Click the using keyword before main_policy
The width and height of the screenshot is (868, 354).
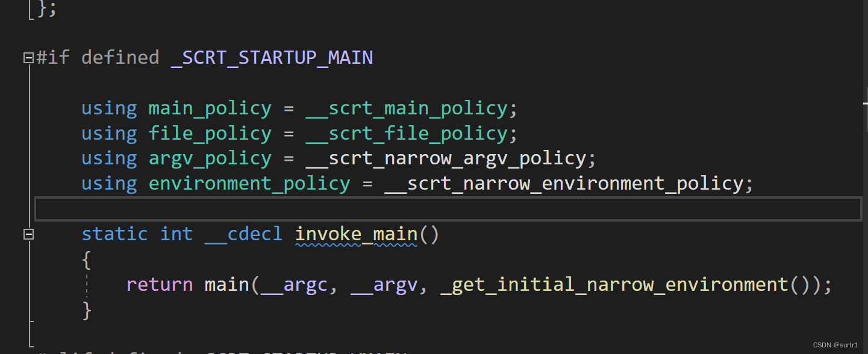click(x=109, y=109)
